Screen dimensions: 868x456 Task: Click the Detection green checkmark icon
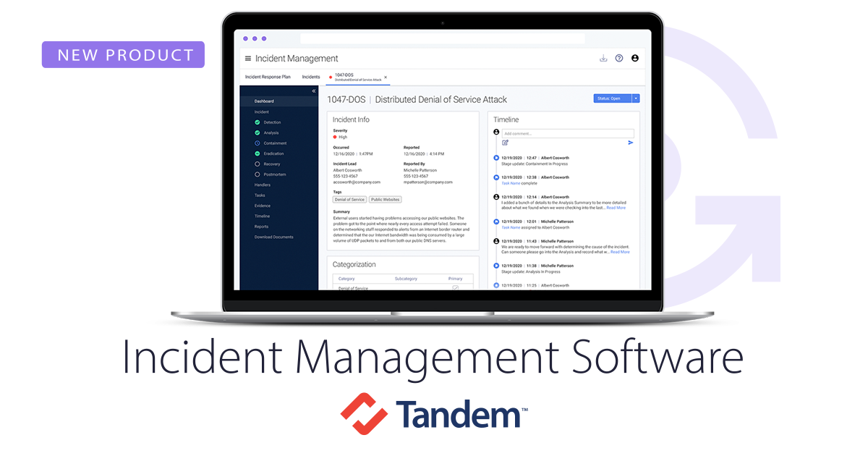click(256, 122)
